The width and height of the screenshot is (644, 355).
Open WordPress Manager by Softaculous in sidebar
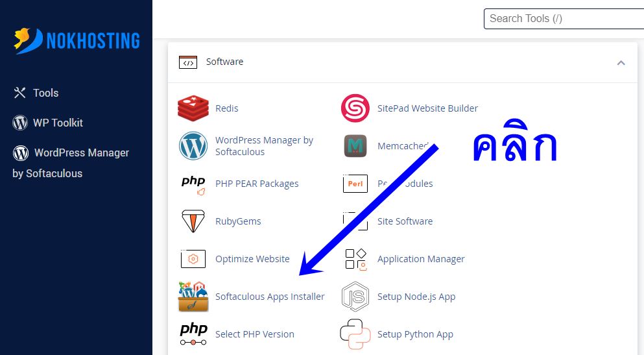[x=71, y=163]
